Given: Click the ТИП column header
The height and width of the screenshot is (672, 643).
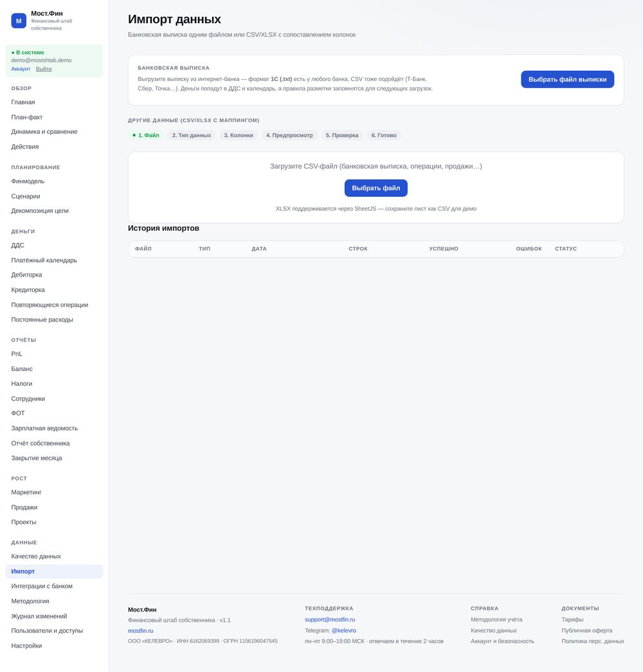Looking at the screenshot, I should [x=204, y=249].
